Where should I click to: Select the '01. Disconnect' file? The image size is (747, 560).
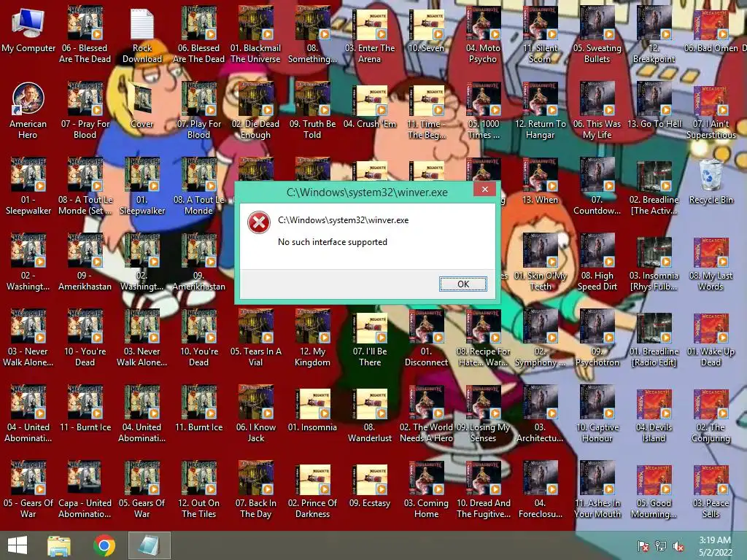tap(426, 338)
